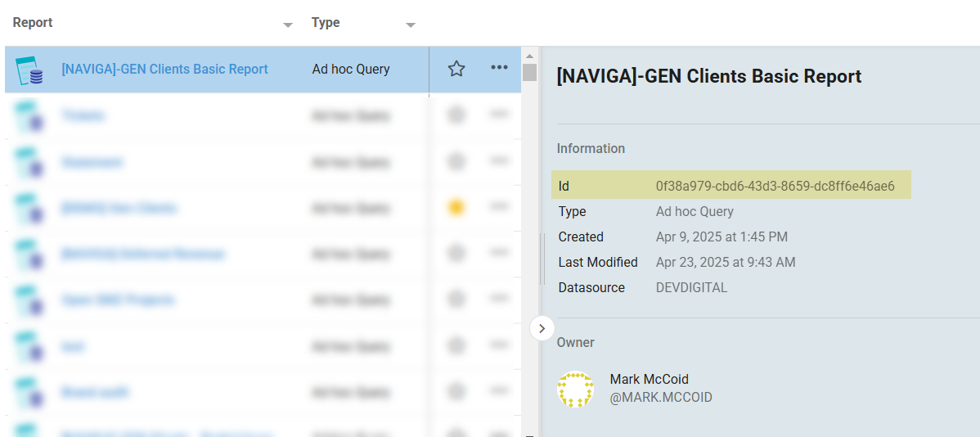
Task: Unfavorite the report with the gold star
Action: click(456, 208)
